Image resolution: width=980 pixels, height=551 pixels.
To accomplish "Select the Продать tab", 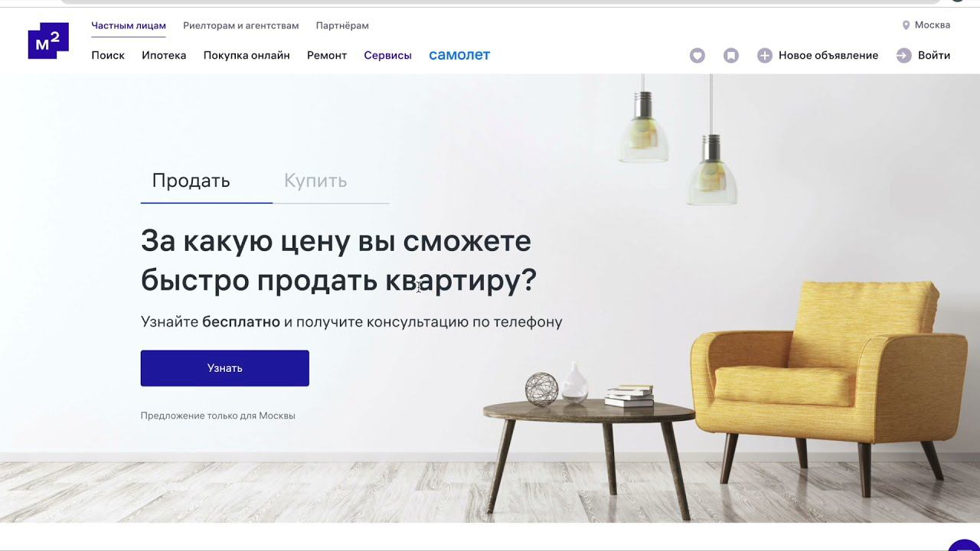I will click(x=191, y=181).
